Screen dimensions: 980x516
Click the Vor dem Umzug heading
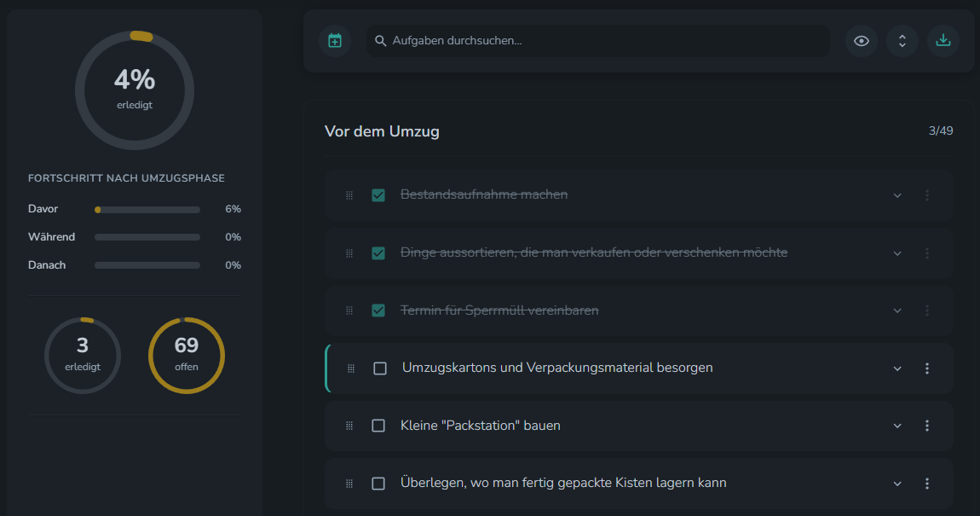pos(382,131)
